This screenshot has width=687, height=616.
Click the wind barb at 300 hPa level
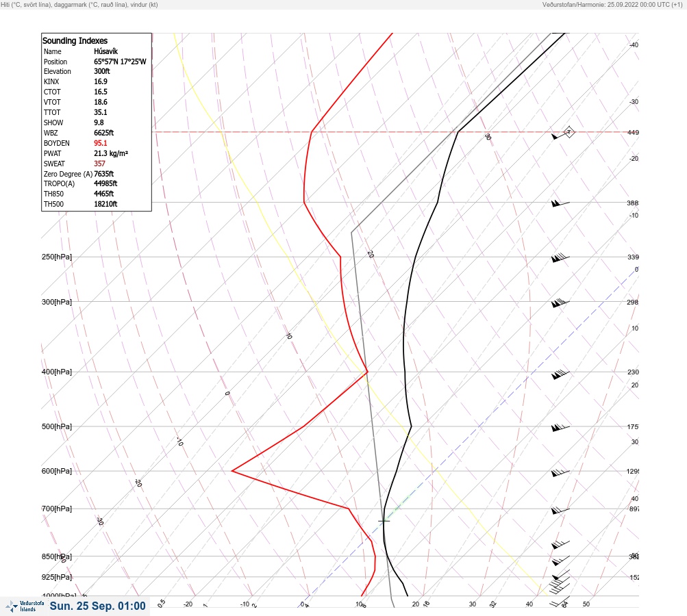click(x=560, y=303)
